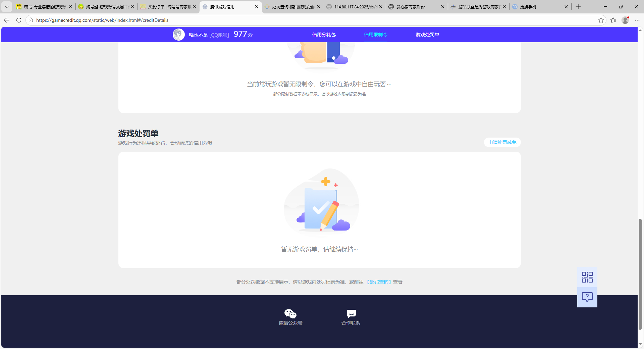Click the WeChat 微信公众号 icon
The height and width of the screenshot is (349, 644).
point(290,314)
